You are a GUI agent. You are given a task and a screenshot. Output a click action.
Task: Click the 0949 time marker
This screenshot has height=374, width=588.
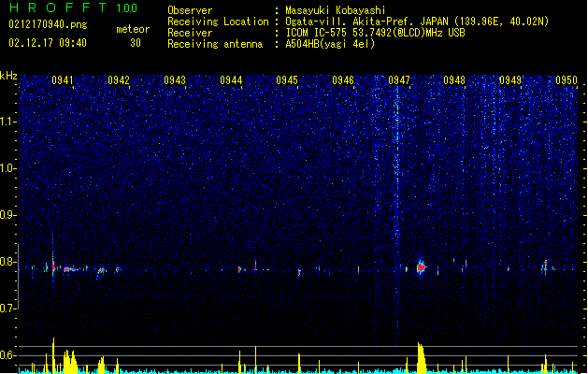coord(510,80)
